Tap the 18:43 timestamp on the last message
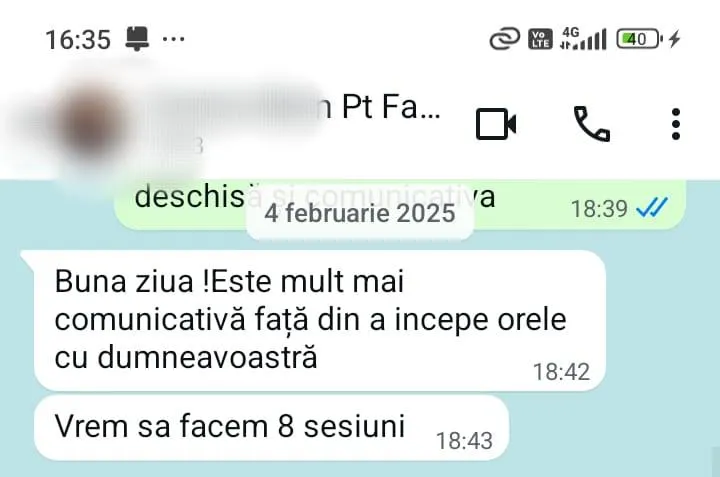Viewport: 720px width, 477px height. 464,441
